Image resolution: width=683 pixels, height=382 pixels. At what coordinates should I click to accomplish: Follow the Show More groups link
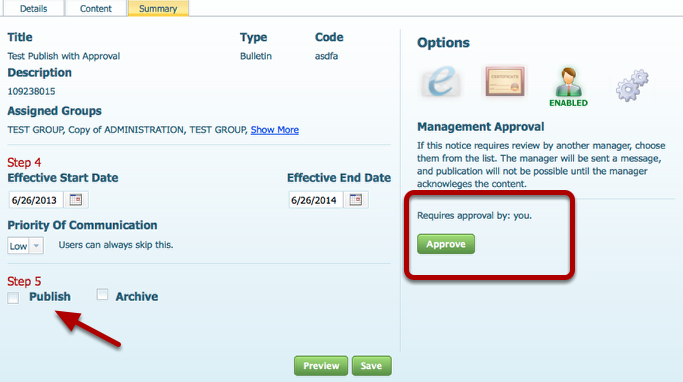tap(274, 130)
